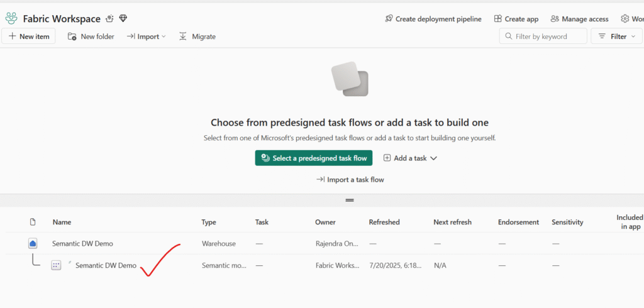Click the Warehouse type cell
Screen dimensions: 644x308
tap(219, 243)
